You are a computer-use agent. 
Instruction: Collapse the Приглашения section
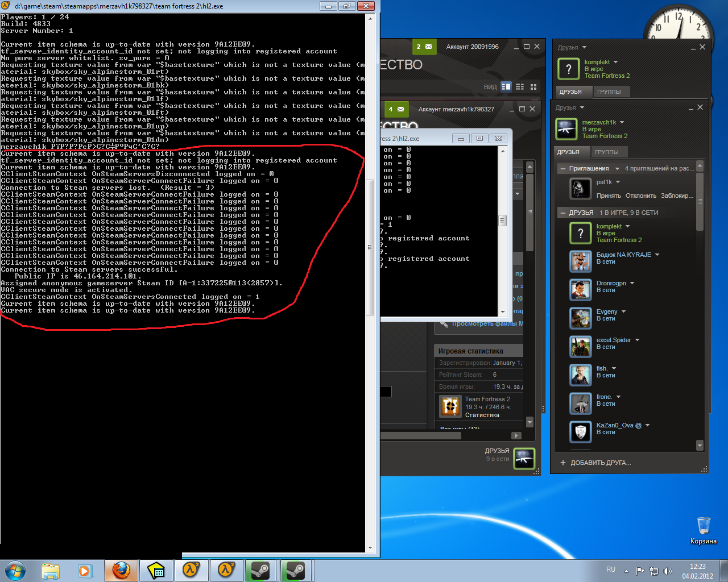click(563, 169)
